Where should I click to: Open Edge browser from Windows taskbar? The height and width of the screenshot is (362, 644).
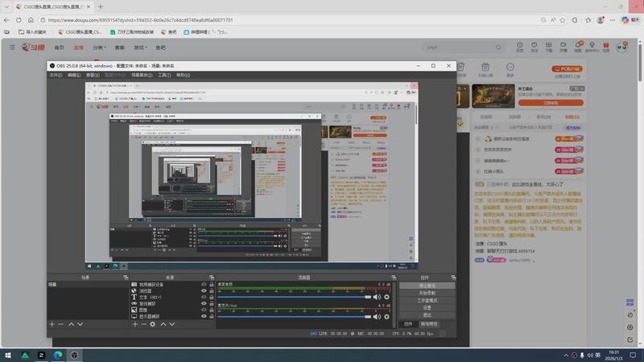[58, 355]
